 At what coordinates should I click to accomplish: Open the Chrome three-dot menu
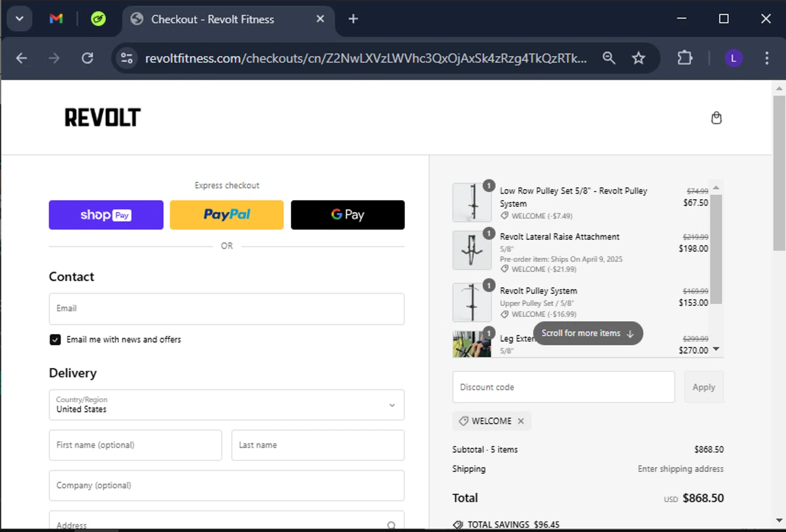point(767,58)
